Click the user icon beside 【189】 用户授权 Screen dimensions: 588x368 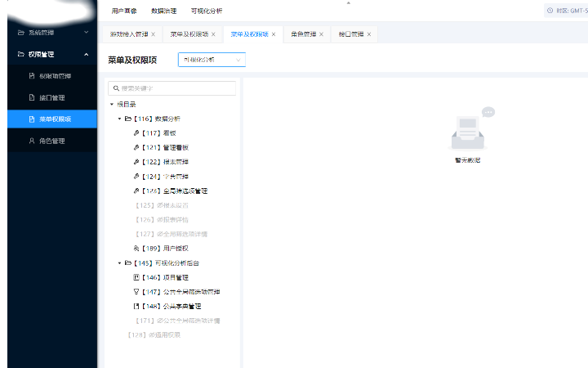(136, 249)
